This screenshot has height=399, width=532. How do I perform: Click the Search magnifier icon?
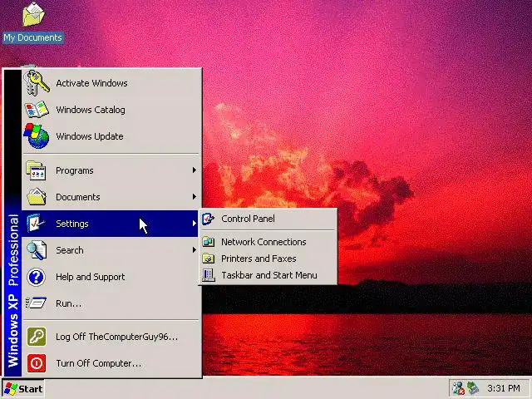36,250
